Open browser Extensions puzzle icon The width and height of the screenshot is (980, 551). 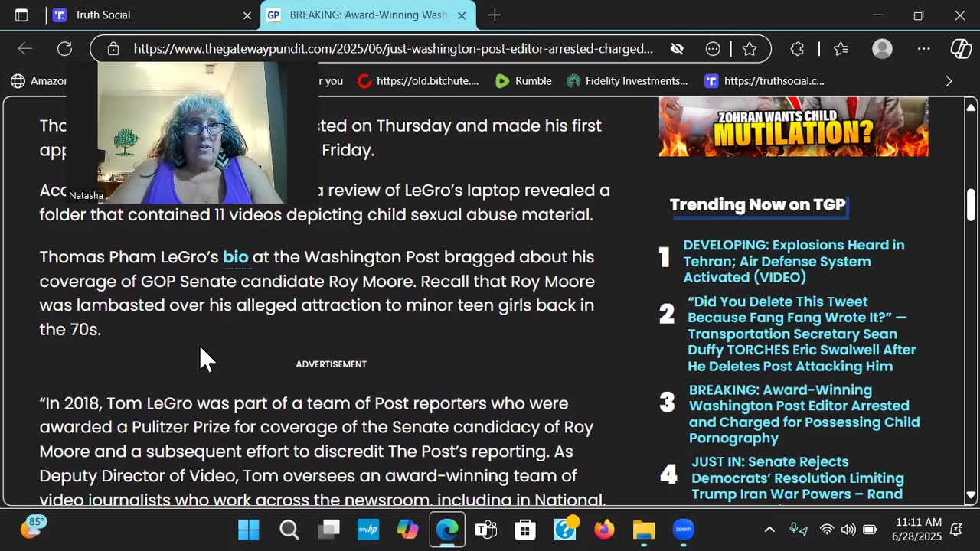pyautogui.click(x=797, y=49)
